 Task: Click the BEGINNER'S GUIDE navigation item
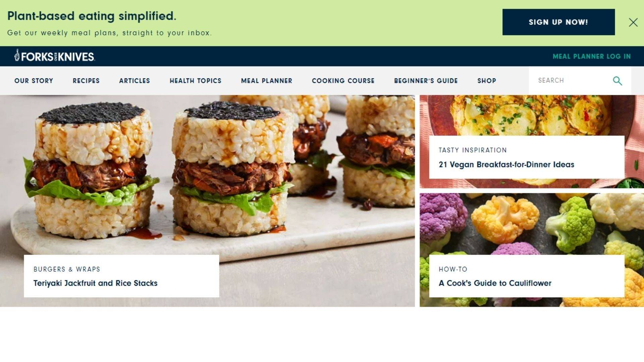(426, 80)
